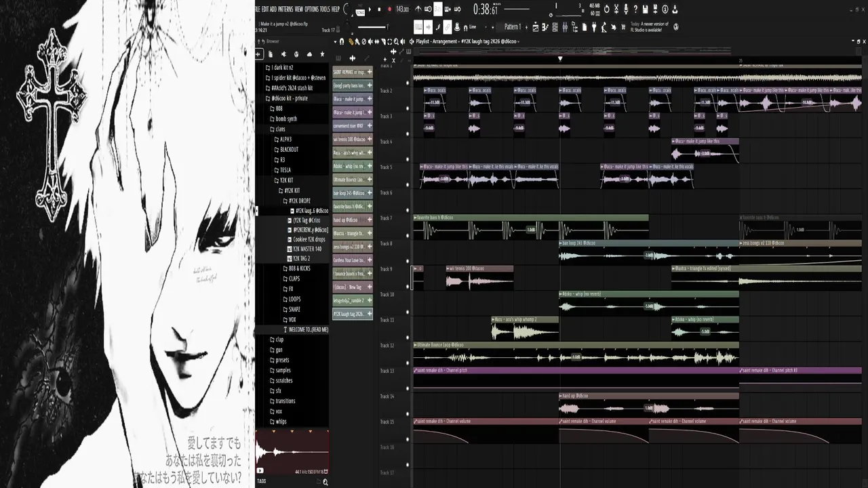Collapse the 'clans' folder
The height and width of the screenshot is (488, 868).
click(x=277, y=129)
